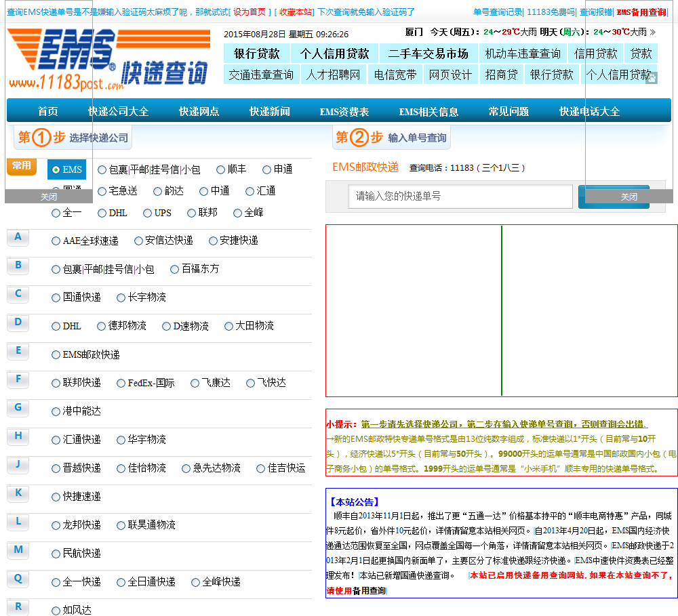Open the 人才招聘网 ad link
This screenshot has width=678, height=616.
[x=333, y=75]
